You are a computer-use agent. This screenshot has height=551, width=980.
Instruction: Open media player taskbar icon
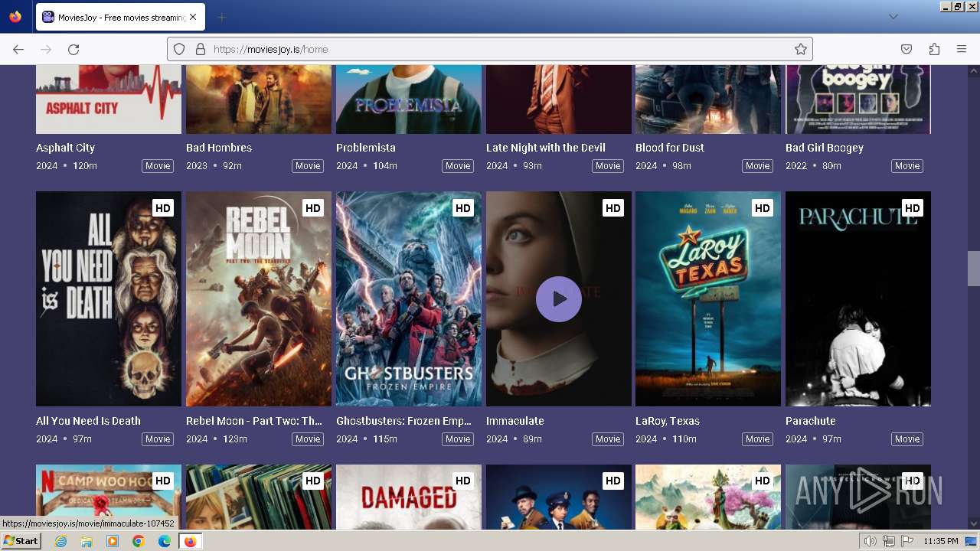click(x=113, y=541)
